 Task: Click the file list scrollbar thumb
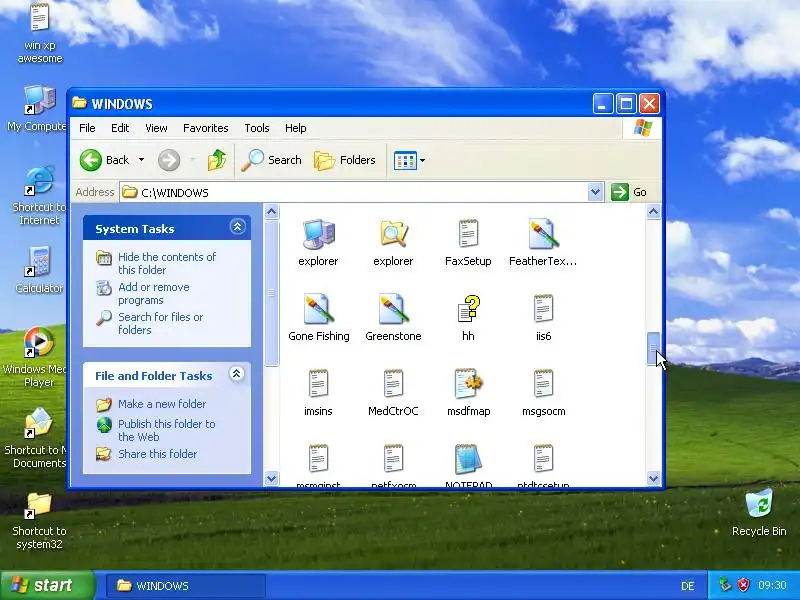click(654, 348)
